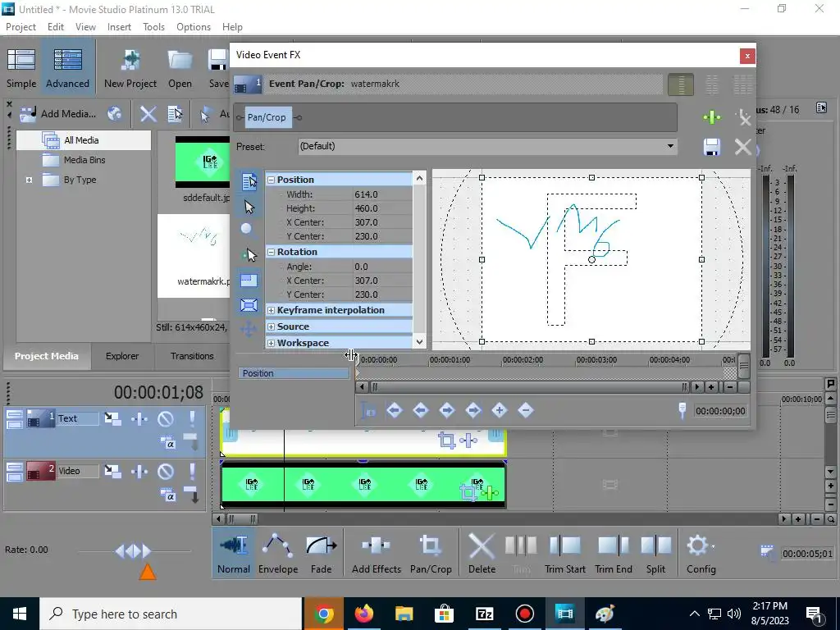Click the media properties icon in Project Media
This screenshot has width=840, height=630.
pos(176,113)
